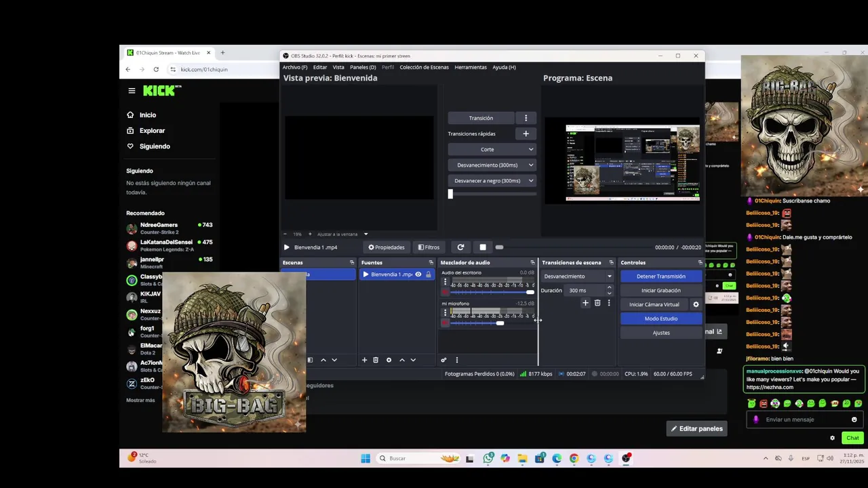Image resolution: width=868 pixels, height=488 pixels.
Task: Open mixer menu dots at bottom
Action: (x=456, y=360)
